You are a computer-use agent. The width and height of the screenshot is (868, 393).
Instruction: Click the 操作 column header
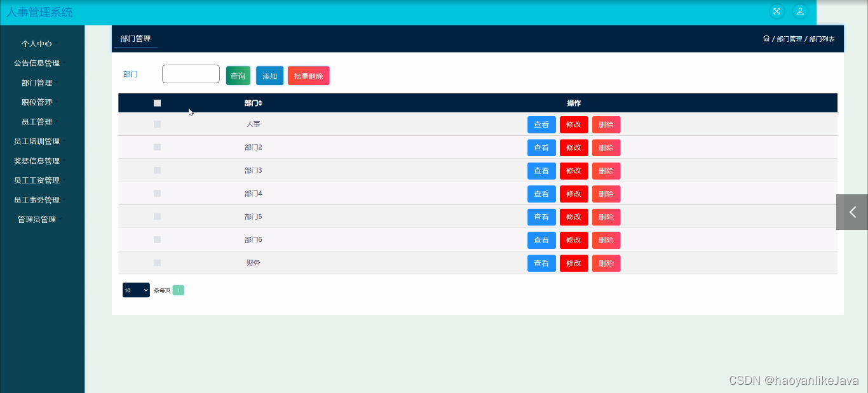pos(574,103)
